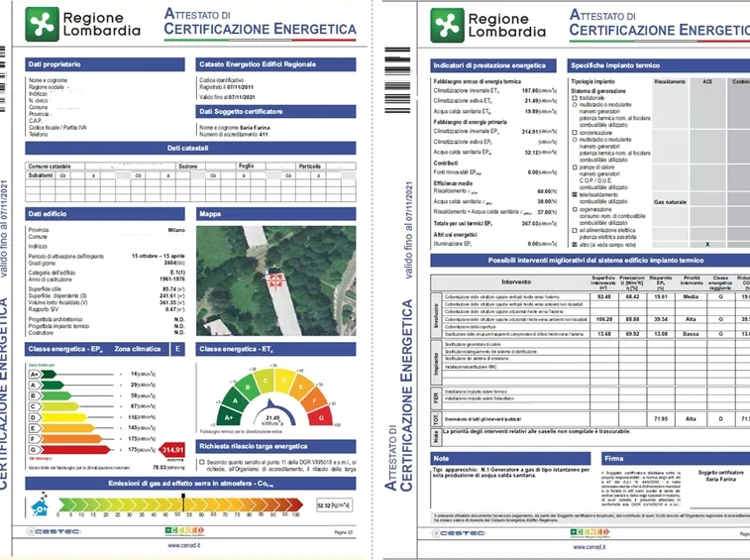Click the CESTEC logo on the right page footer
750x560 pixels.
[459, 532]
